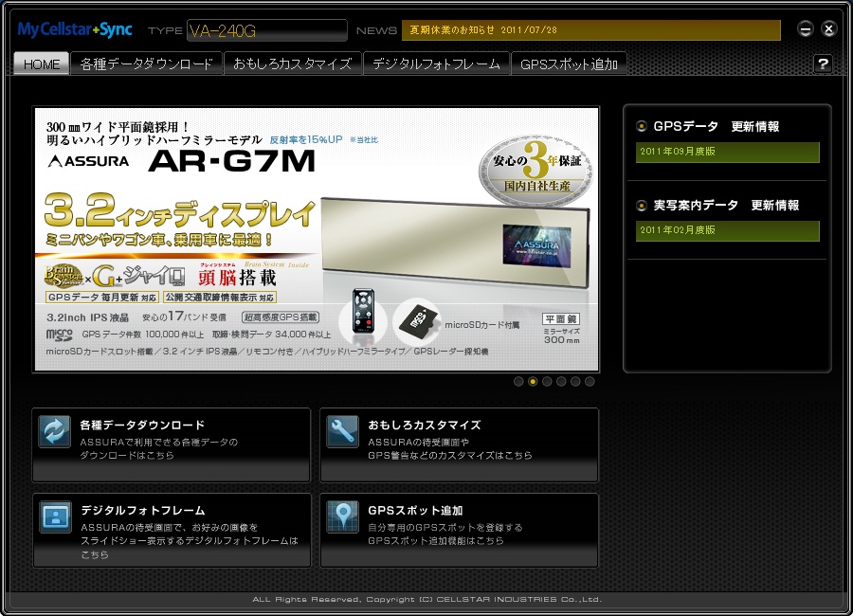Switch to the HOME tab
This screenshot has height=616, width=853.
click(42, 63)
